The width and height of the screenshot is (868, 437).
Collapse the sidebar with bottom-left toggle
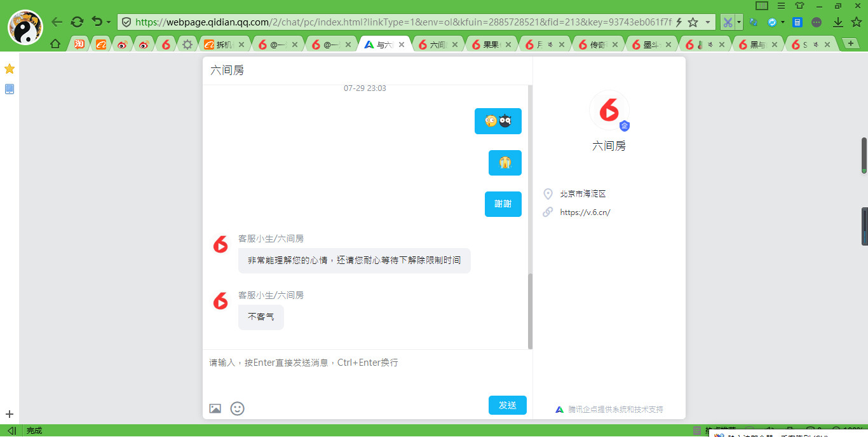coord(11,431)
